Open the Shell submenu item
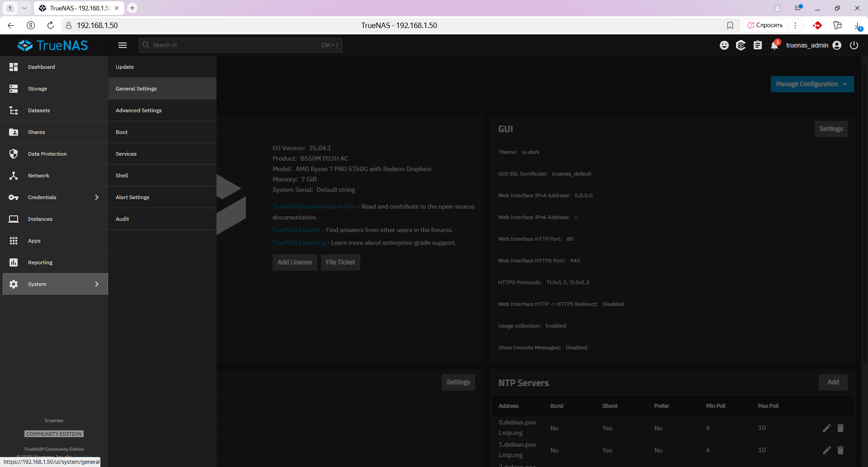868x467 pixels. tap(162, 176)
